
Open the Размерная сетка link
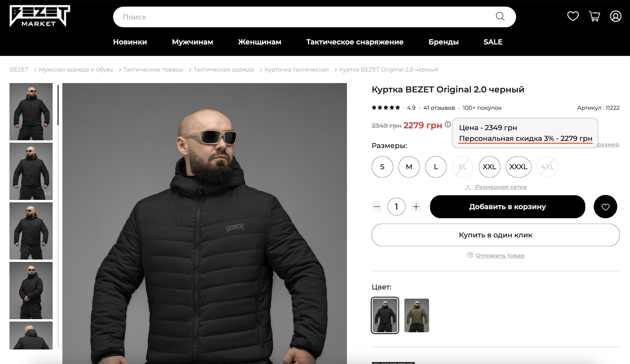click(500, 187)
